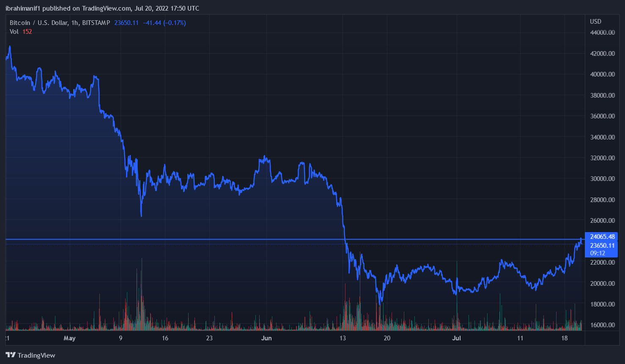Click the 40000.00 price axis label
This screenshot has height=364, width=625.
tap(603, 74)
